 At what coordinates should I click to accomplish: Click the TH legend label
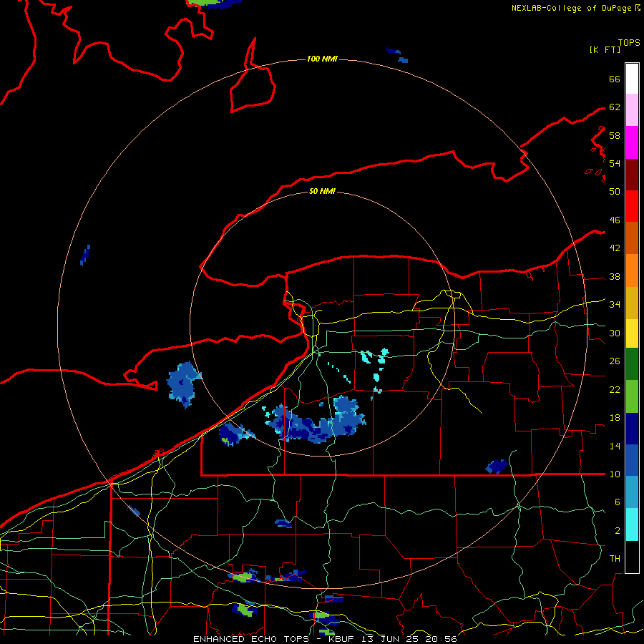click(615, 558)
